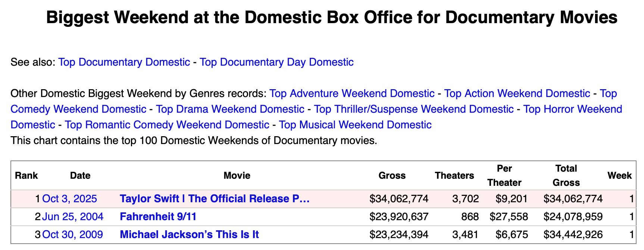Screen dimensions: 644x250
Task: Click the Oct 3, 2025 date link
Action: click(70, 199)
